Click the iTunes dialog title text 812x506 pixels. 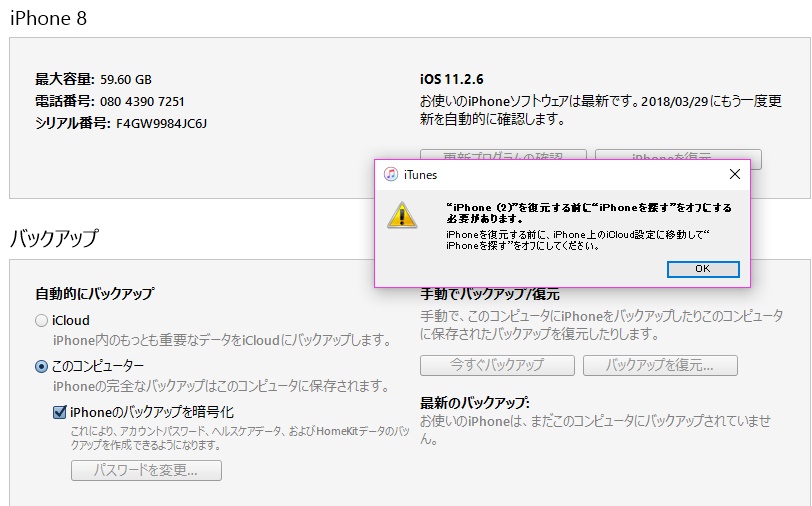pyautogui.click(x=420, y=175)
